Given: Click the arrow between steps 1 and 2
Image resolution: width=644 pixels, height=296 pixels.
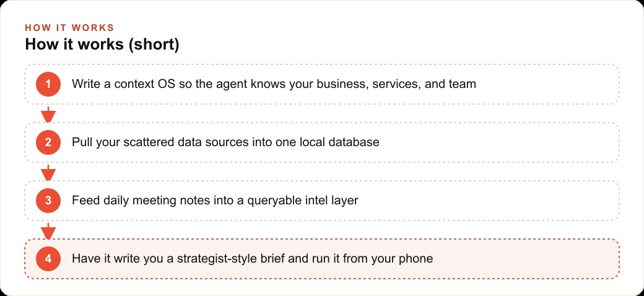Looking at the screenshot, I should tap(48, 115).
